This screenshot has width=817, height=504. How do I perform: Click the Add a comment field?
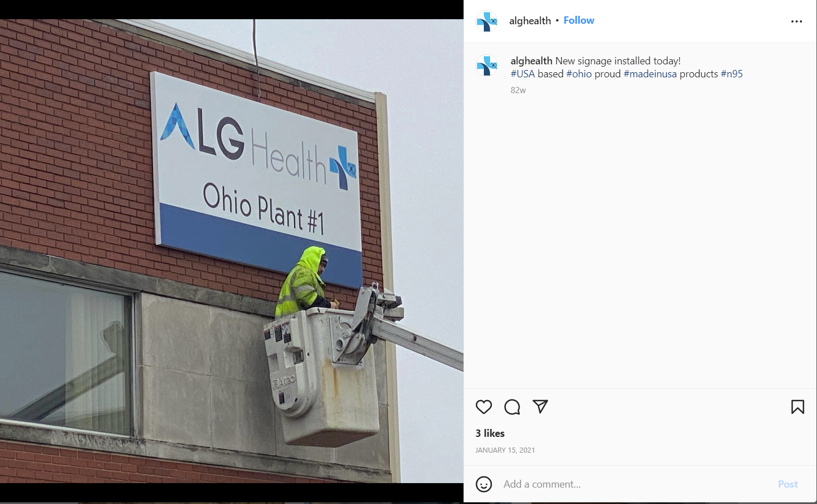point(635,484)
